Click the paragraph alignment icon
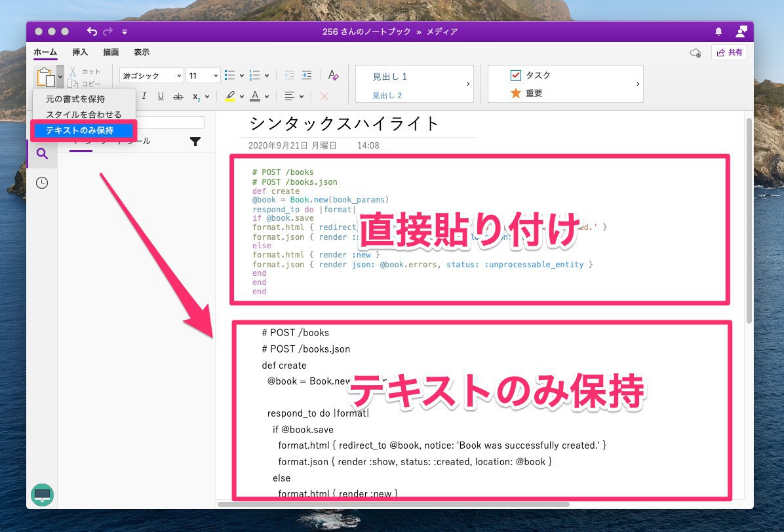Image resolution: width=784 pixels, height=532 pixels. (x=289, y=96)
